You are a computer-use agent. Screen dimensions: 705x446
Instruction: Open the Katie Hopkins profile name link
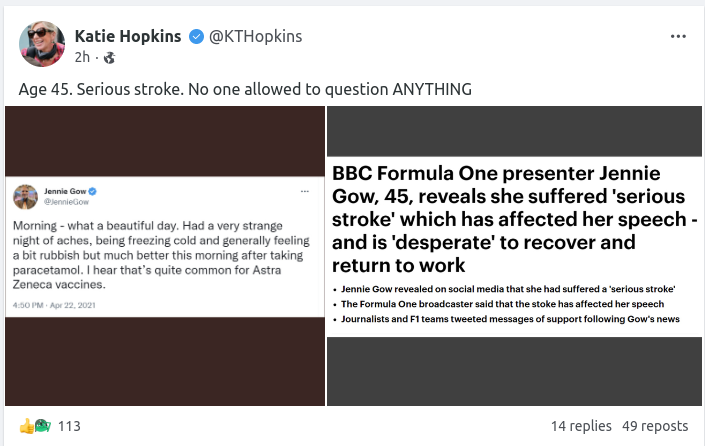[128, 37]
